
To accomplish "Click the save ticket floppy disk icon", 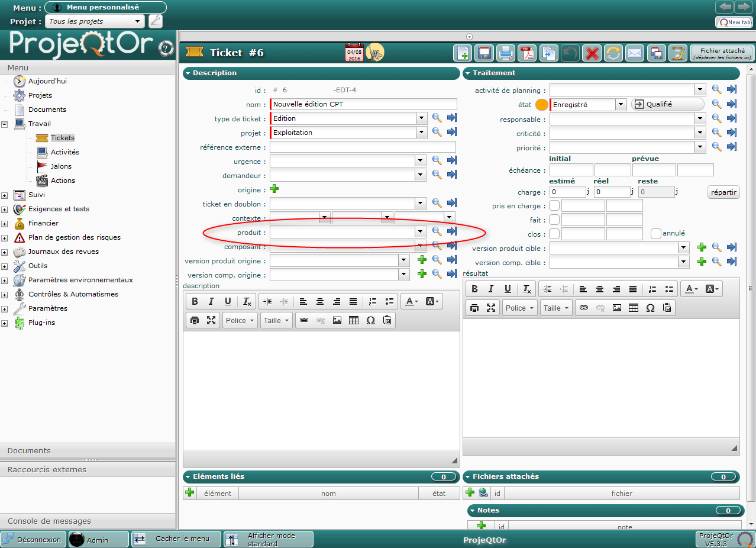I will (484, 53).
